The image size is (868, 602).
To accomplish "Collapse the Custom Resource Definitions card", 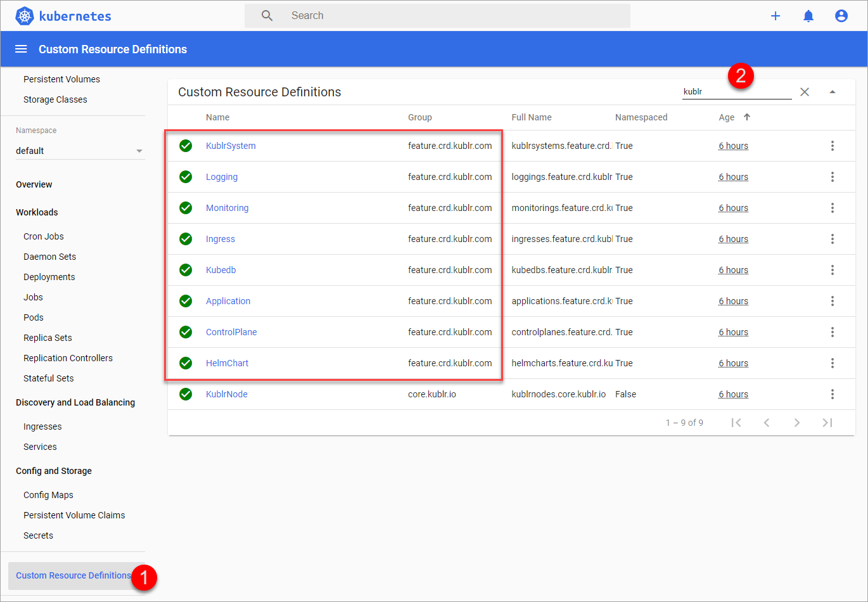I will click(x=833, y=92).
